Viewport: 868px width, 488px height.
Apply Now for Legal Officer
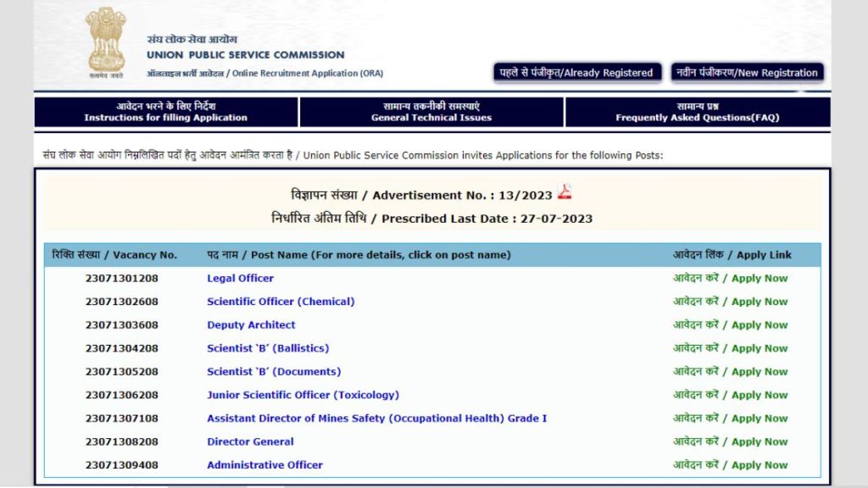point(730,278)
